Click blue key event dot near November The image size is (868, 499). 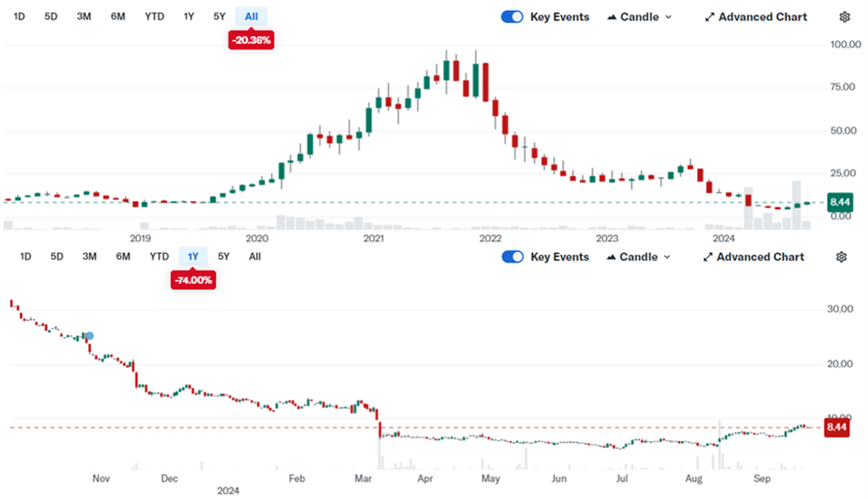pyautogui.click(x=90, y=336)
